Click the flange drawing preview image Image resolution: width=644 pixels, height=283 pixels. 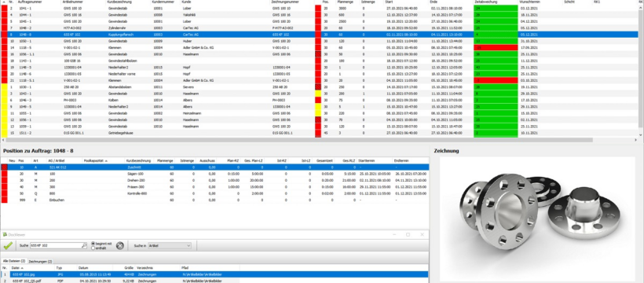537,219
